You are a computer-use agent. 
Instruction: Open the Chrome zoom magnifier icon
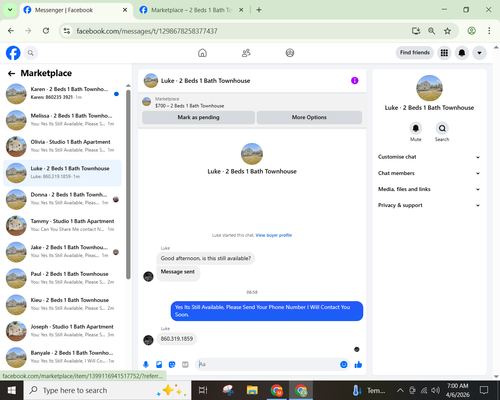[x=431, y=31]
